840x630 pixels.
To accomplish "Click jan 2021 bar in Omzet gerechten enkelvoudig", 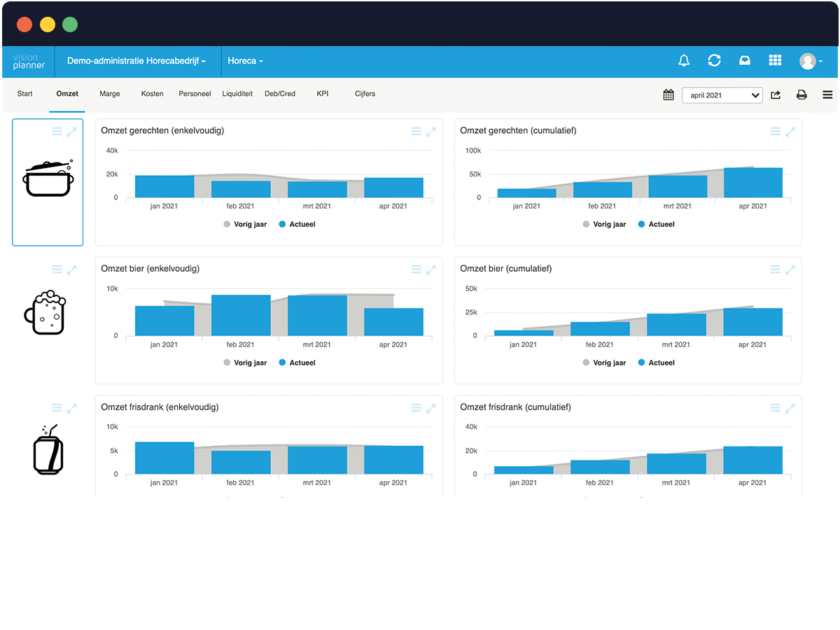I will [164, 187].
